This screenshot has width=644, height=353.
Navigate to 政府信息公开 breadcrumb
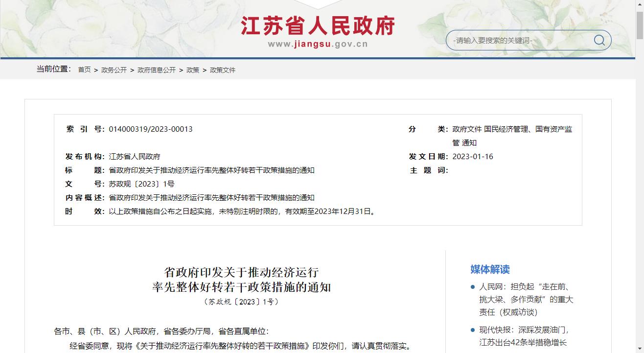pos(157,70)
